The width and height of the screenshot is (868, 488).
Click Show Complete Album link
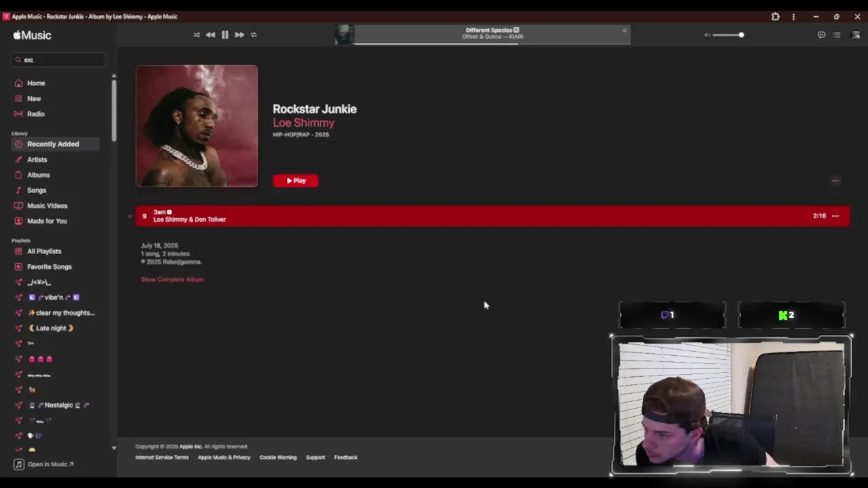(x=172, y=279)
